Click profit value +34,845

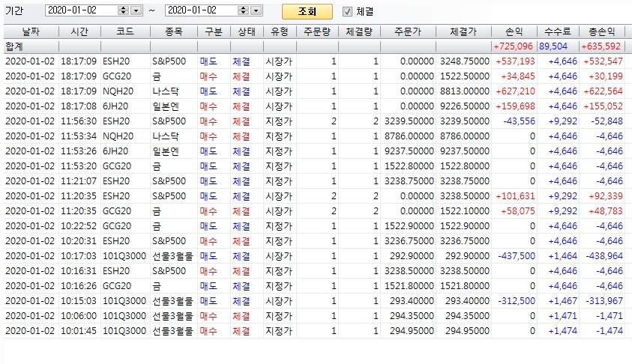click(518, 76)
